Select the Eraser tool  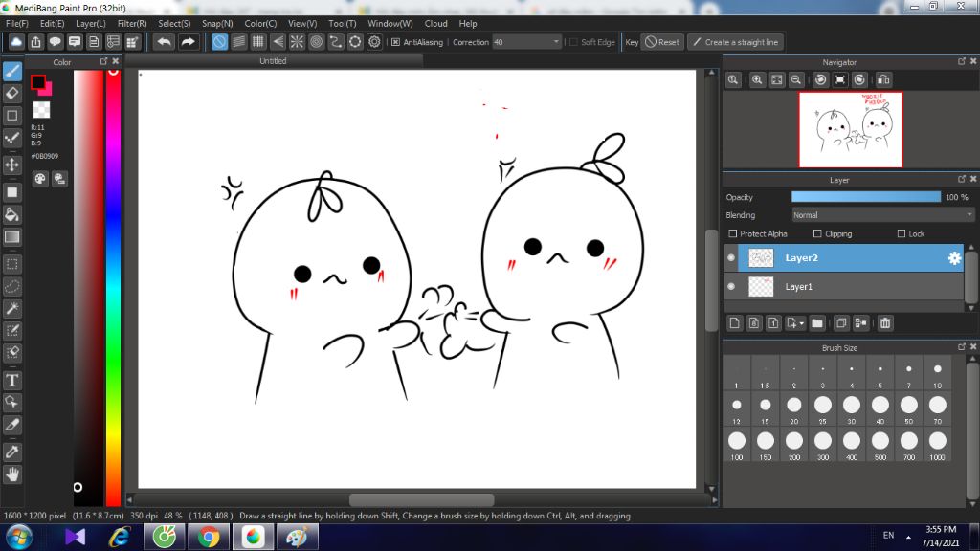coord(11,93)
